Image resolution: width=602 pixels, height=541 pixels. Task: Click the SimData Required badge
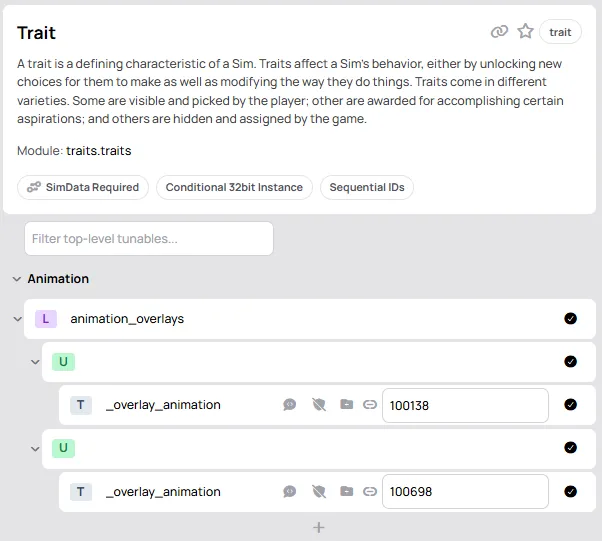[x=83, y=187]
